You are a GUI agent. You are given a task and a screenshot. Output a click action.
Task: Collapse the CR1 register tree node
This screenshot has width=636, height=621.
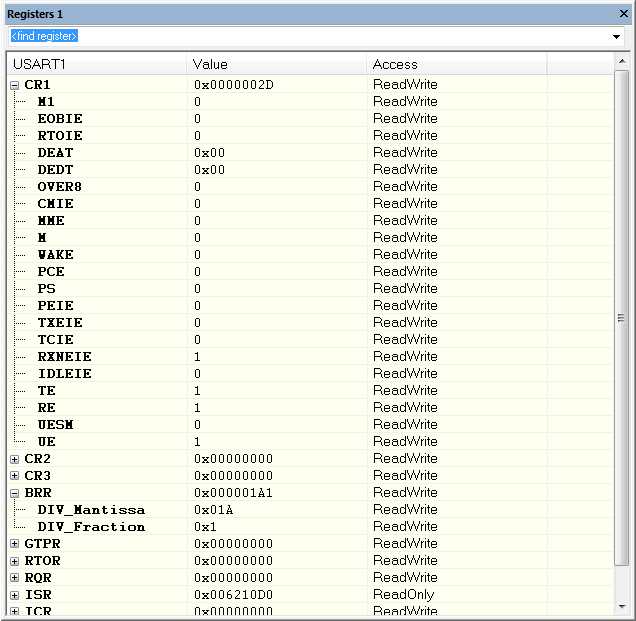(15, 85)
